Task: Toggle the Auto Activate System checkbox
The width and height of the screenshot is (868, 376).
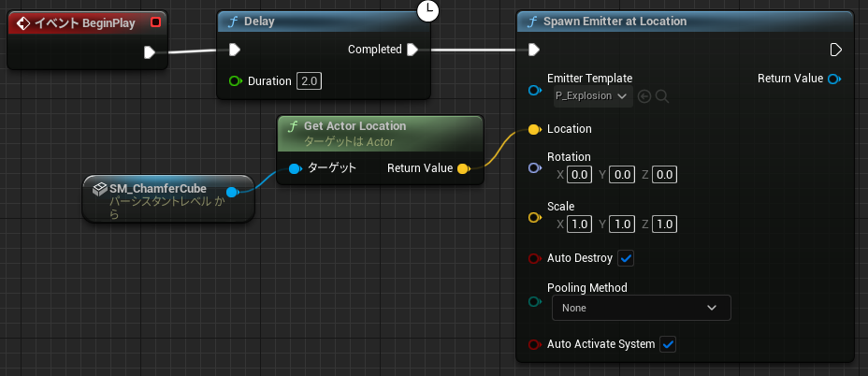Action: click(668, 344)
